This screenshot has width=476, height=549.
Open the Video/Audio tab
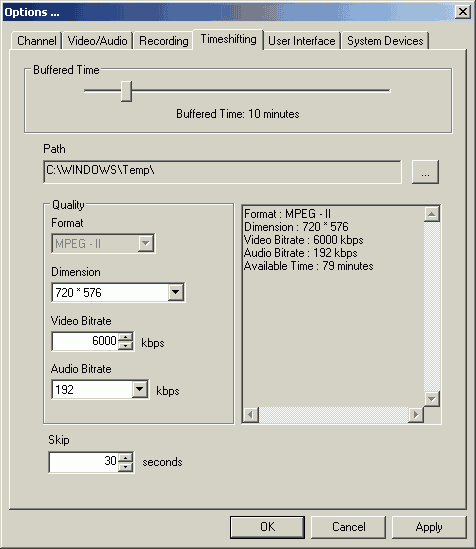coord(97,41)
